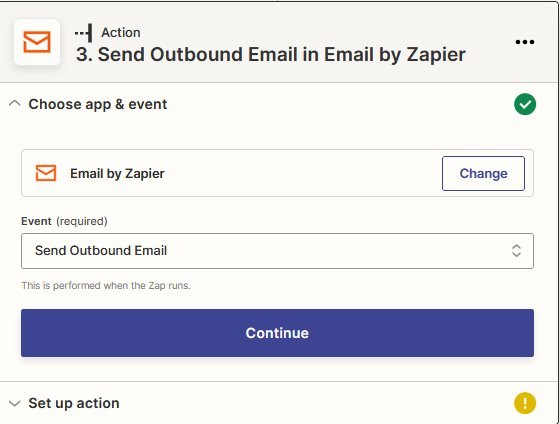This screenshot has width=560, height=424.
Task: Click the selected app row box
Action: click(277, 173)
